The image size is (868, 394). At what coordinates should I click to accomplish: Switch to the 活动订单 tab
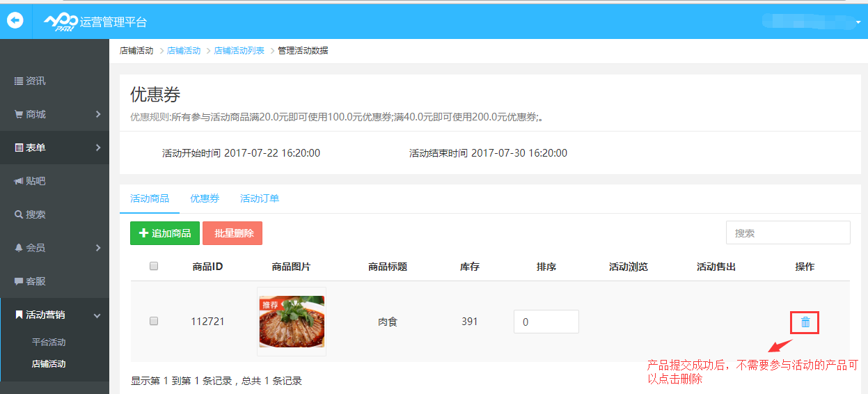pos(260,198)
